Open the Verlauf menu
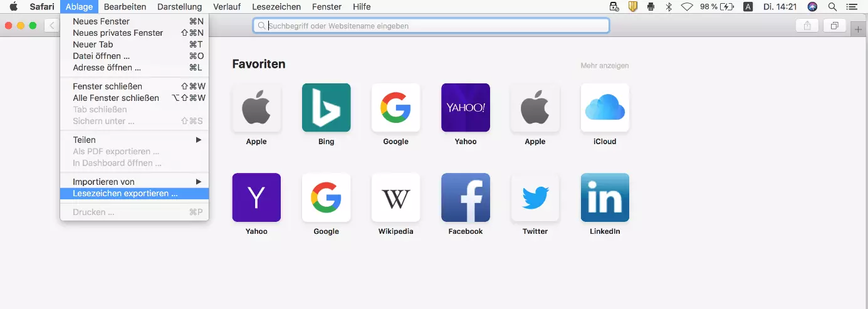This screenshot has height=309, width=868. (227, 7)
